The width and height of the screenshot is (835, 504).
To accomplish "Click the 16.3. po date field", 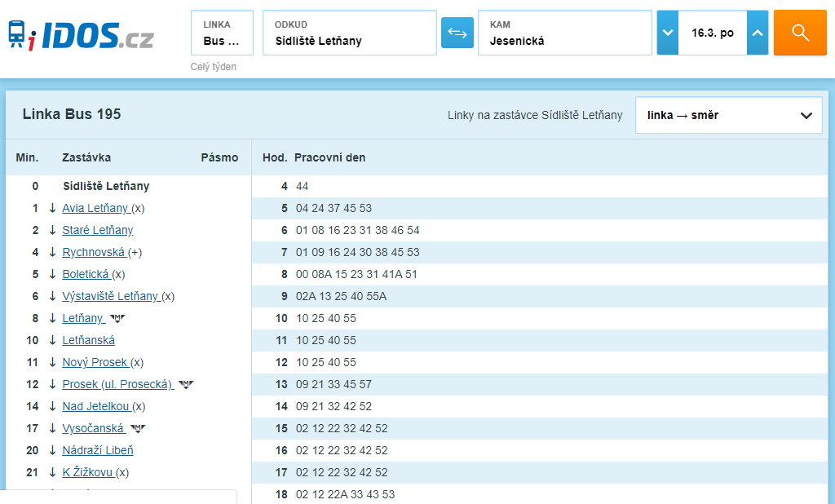I will [713, 33].
